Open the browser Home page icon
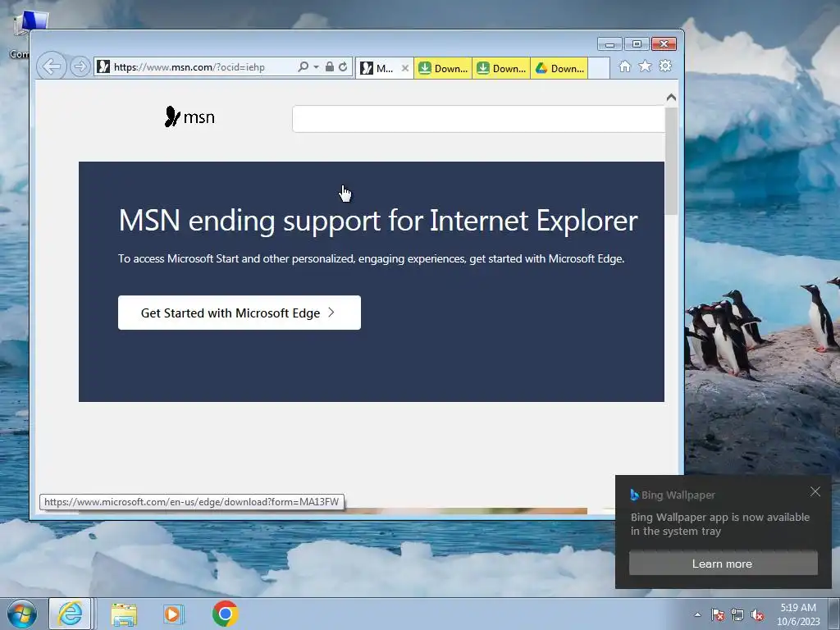 click(624, 66)
